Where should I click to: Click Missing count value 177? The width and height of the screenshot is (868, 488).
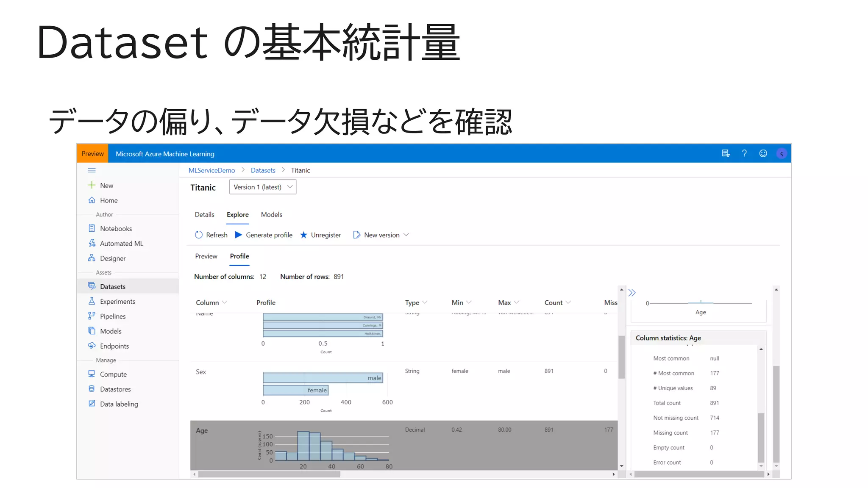tap(714, 433)
